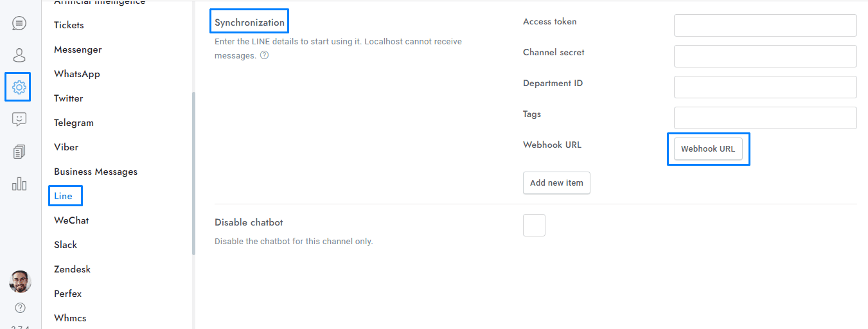
Task: Open the users profile icon
Action: click(19, 55)
